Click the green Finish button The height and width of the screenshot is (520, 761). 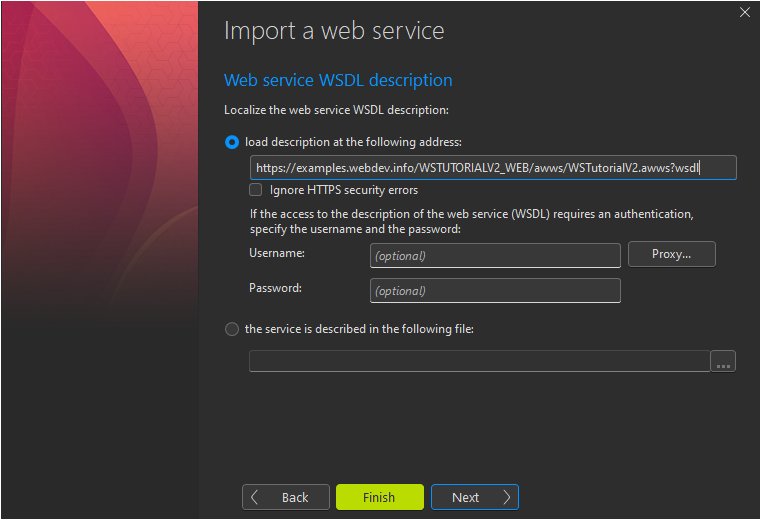coord(380,497)
